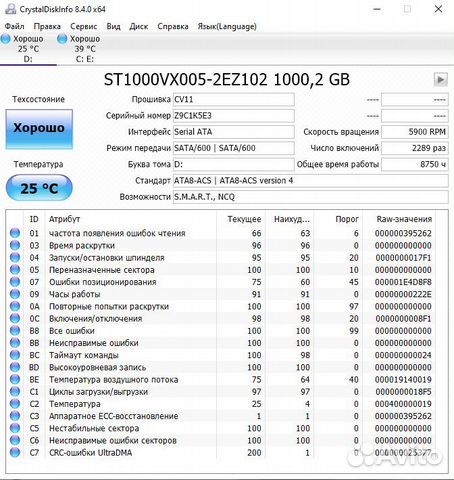Click the CrystalDiskInfo title bar icon

(10, 9)
